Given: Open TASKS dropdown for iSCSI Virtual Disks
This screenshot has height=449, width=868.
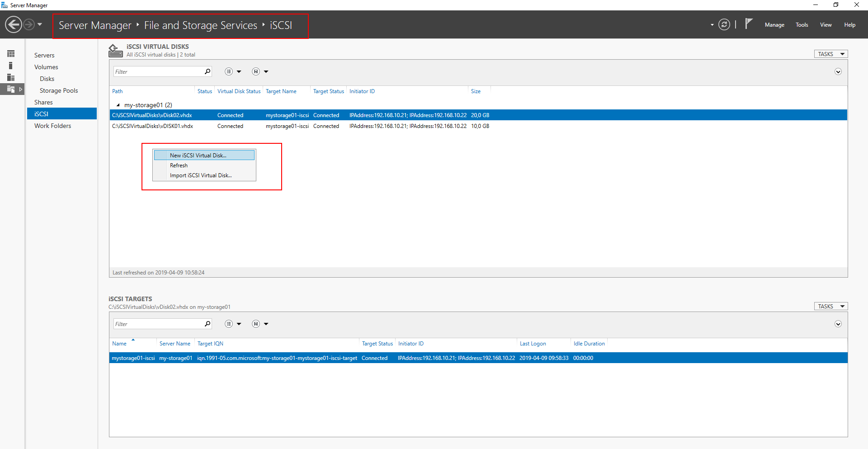Looking at the screenshot, I should tap(831, 54).
